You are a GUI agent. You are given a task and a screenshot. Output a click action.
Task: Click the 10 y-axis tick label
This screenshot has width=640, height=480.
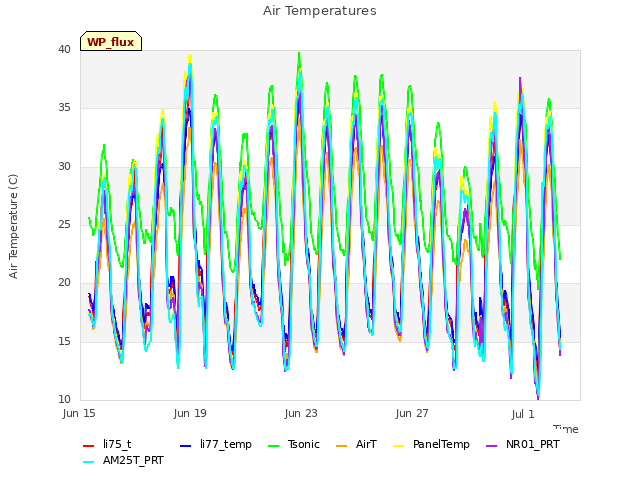coord(64,399)
